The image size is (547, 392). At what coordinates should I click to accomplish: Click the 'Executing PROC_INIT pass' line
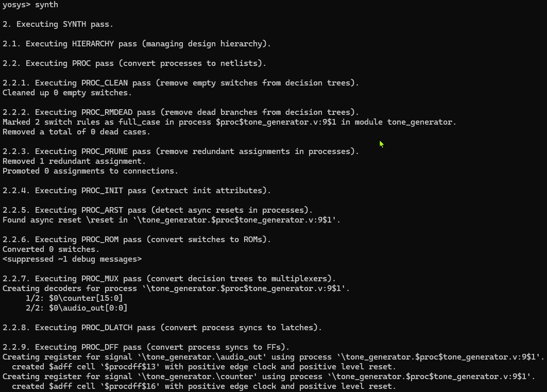136,191
